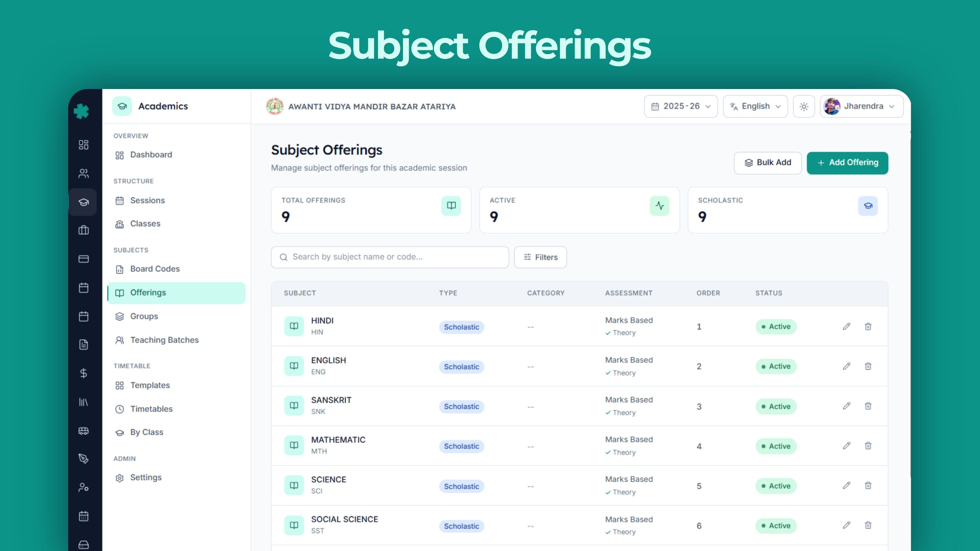Click the SUBJECT column header
The height and width of the screenshot is (551, 980).
pyautogui.click(x=300, y=293)
